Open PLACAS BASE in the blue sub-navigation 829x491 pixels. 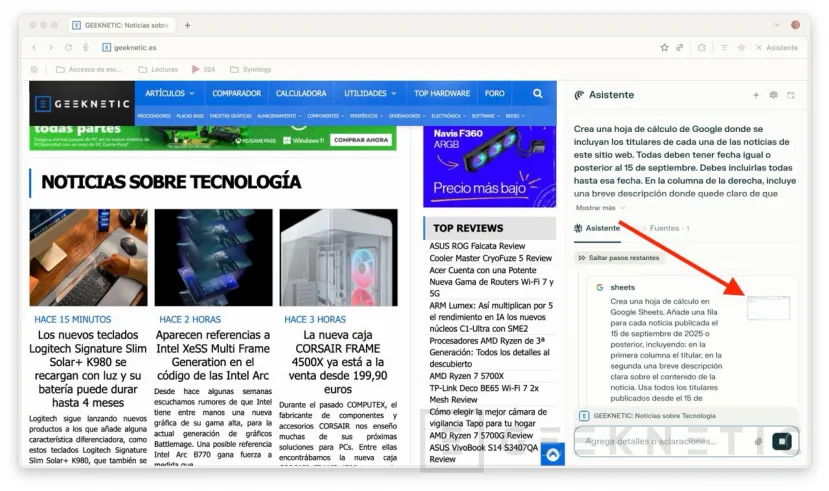[190, 116]
